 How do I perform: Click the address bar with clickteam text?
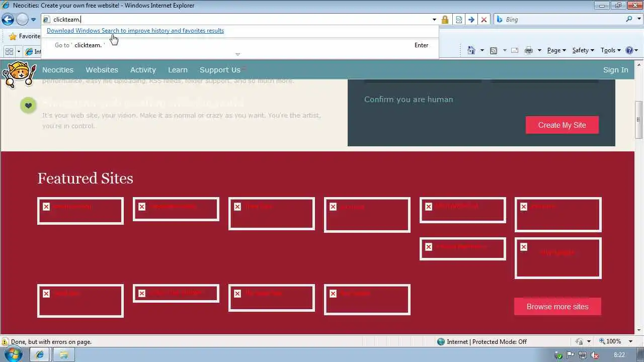(x=236, y=20)
